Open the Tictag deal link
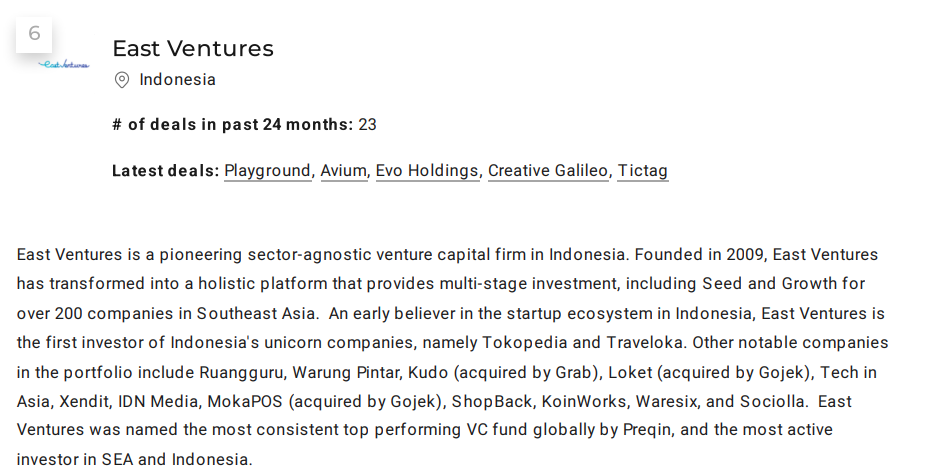Viewport: 926px width, 475px height. pyautogui.click(x=643, y=171)
